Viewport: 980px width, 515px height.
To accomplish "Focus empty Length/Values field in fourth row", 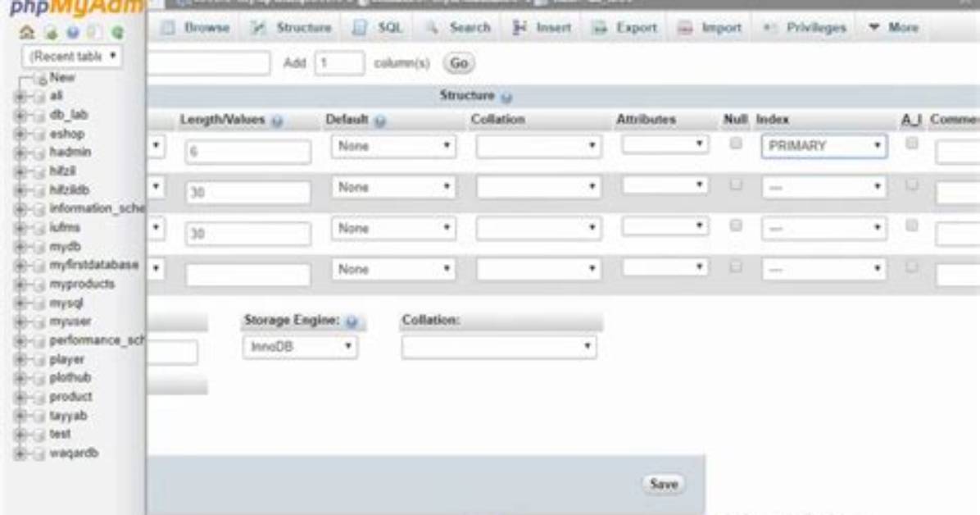I will tap(247, 275).
